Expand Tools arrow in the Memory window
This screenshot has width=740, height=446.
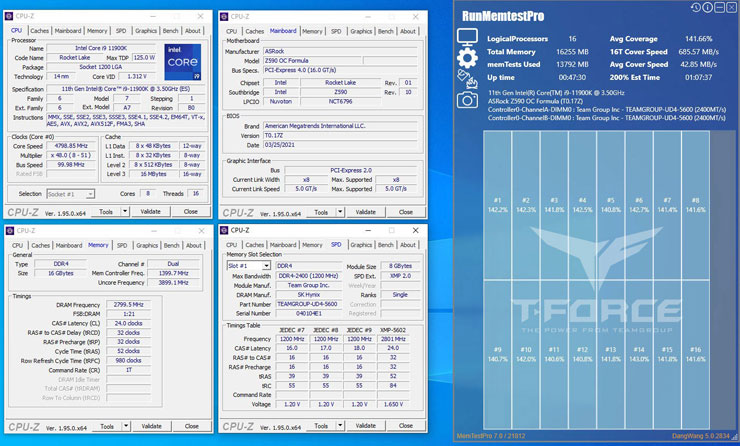tap(126, 426)
